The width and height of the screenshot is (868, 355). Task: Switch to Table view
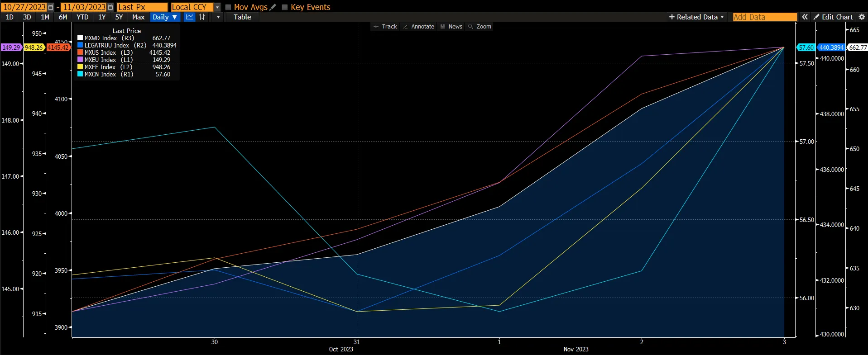point(242,17)
